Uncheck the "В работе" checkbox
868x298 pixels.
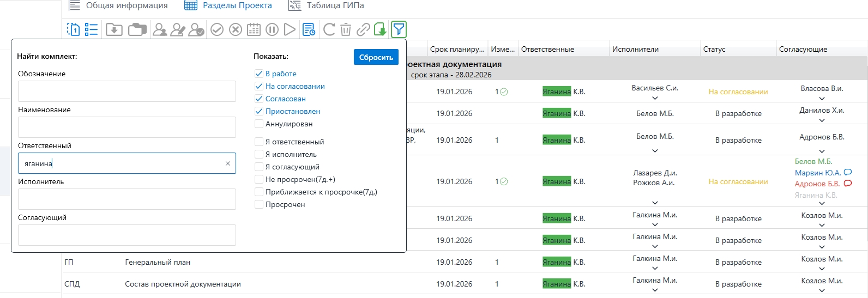pyautogui.click(x=259, y=74)
